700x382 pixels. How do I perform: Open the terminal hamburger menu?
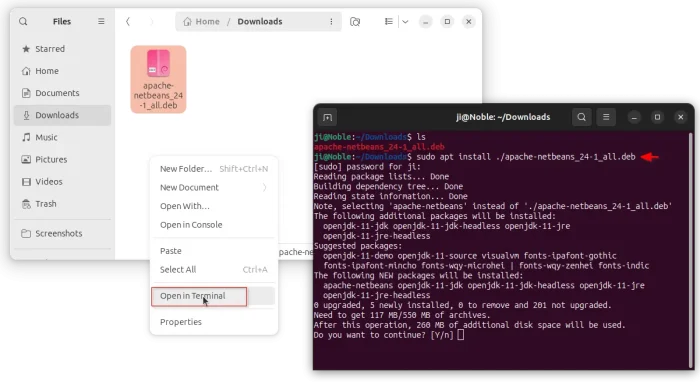tap(606, 117)
